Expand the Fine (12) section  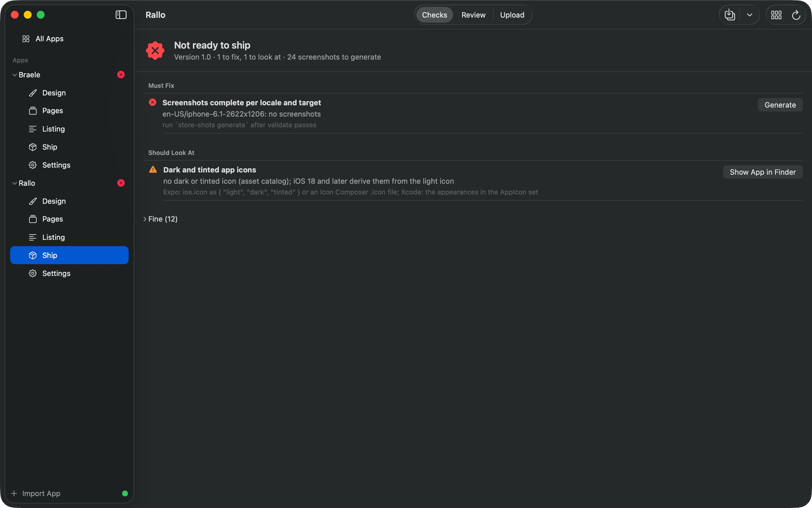[x=145, y=219]
